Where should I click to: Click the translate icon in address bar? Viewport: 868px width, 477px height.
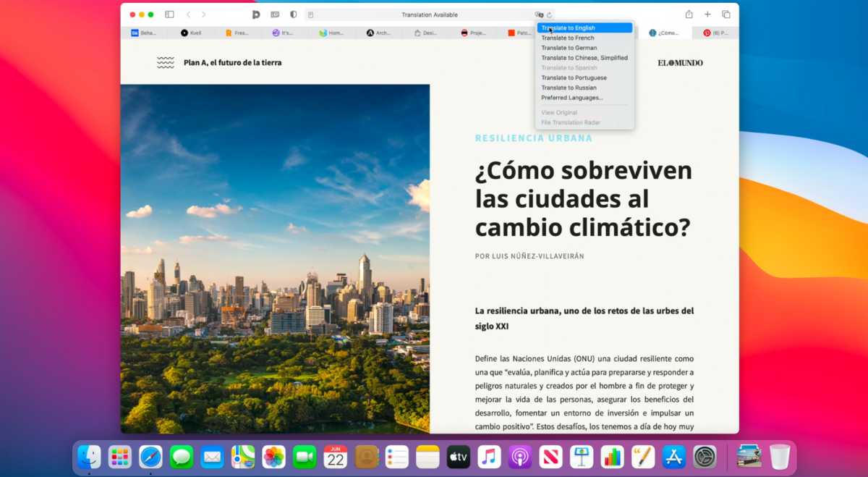pyautogui.click(x=539, y=14)
